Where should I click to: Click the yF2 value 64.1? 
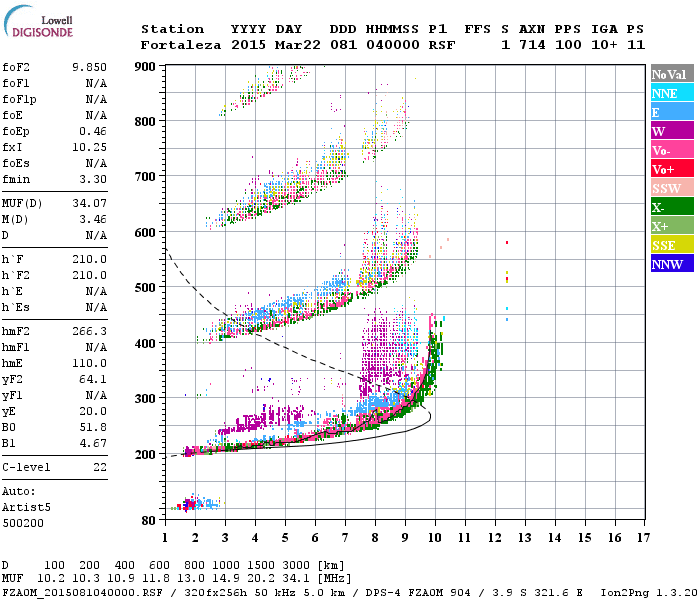(x=93, y=379)
